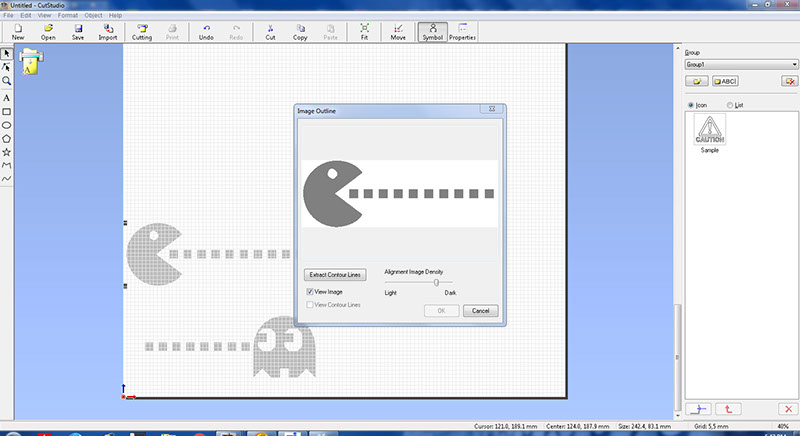
Task: Undo the last action
Action: [x=206, y=32]
